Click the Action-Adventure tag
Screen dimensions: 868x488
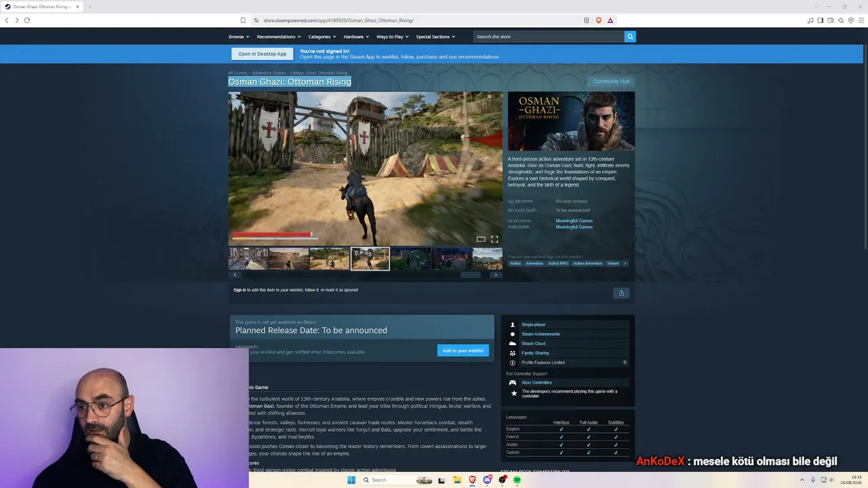pyautogui.click(x=587, y=263)
